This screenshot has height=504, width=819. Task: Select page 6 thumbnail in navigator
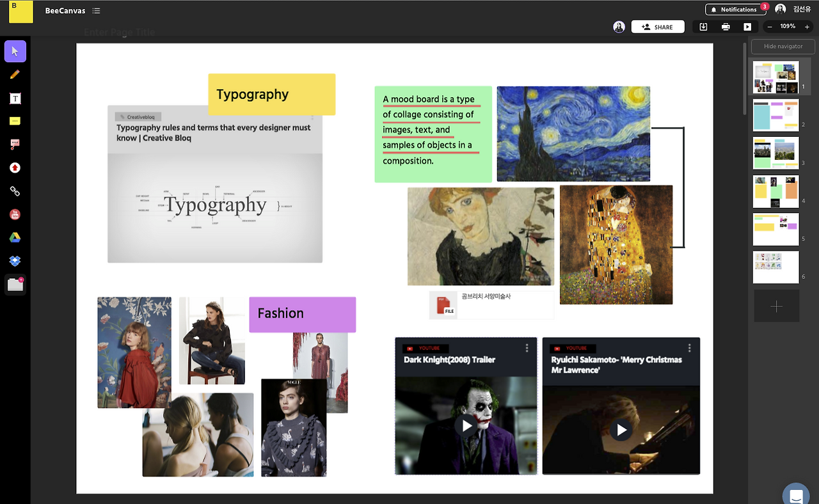click(x=775, y=267)
